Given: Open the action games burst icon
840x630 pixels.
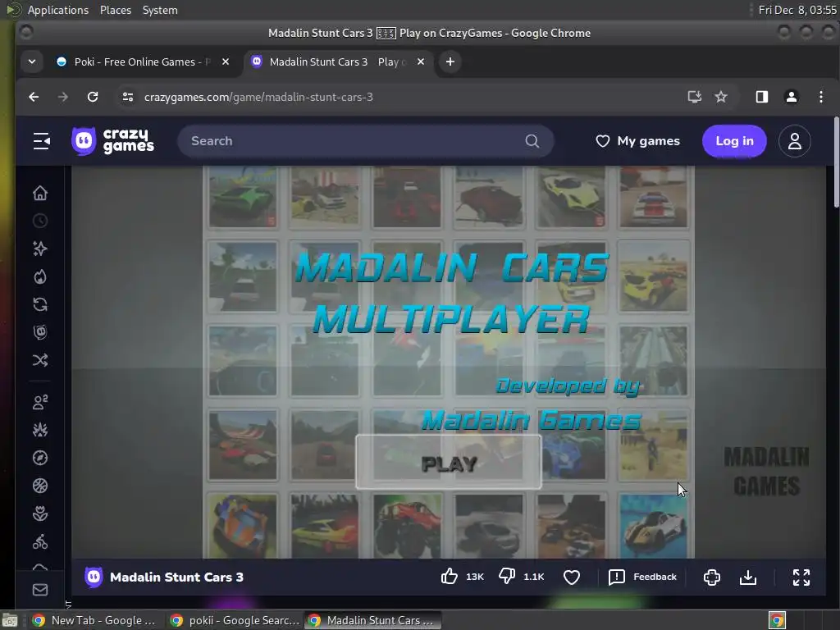Looking at the screenshot, I should coord(40,430).
